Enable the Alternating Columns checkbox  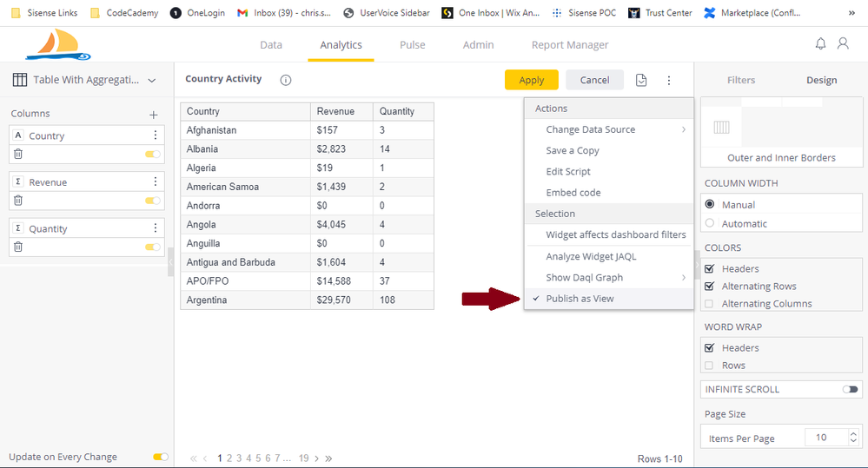coord(710,304)
